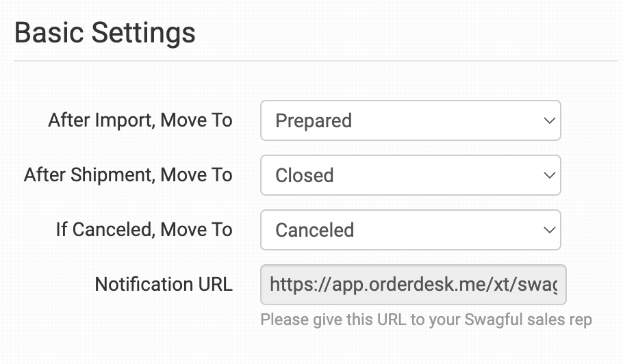The image size is (623, 364).
Task: Click the After Import, Move To label
Action: (140, 120)
